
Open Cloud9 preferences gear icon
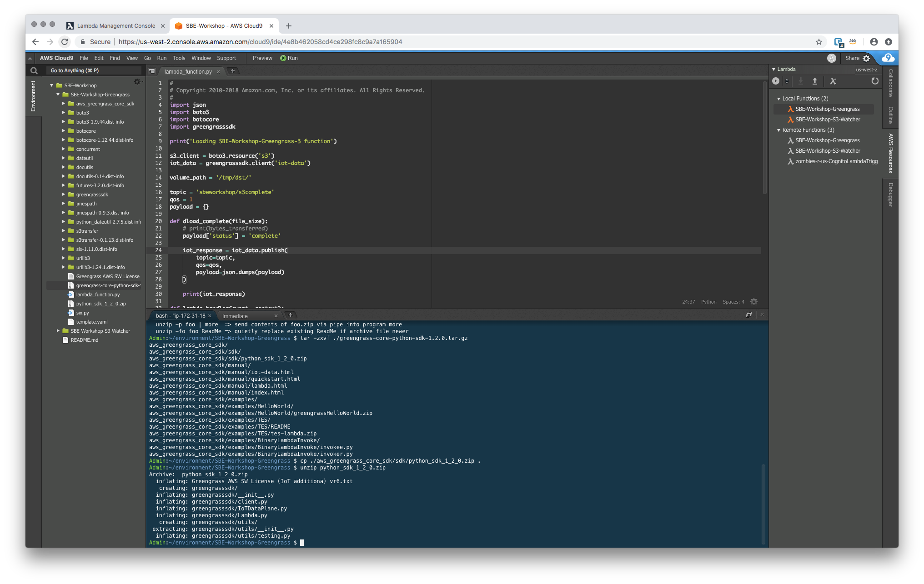[867, 58]
